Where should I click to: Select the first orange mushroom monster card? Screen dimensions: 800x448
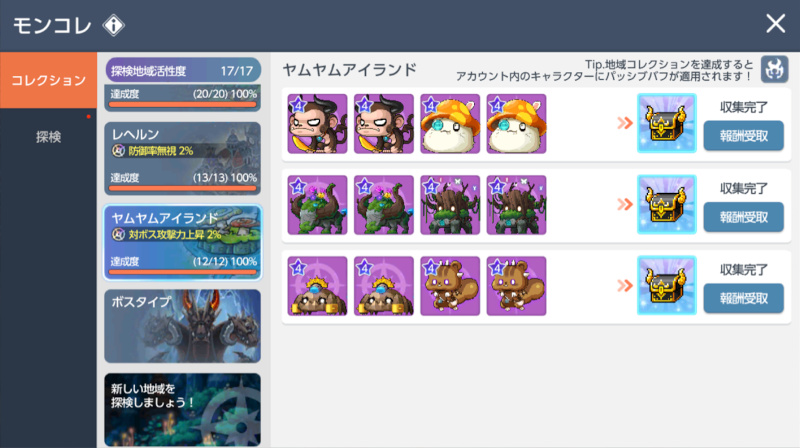tap(450, 123)
